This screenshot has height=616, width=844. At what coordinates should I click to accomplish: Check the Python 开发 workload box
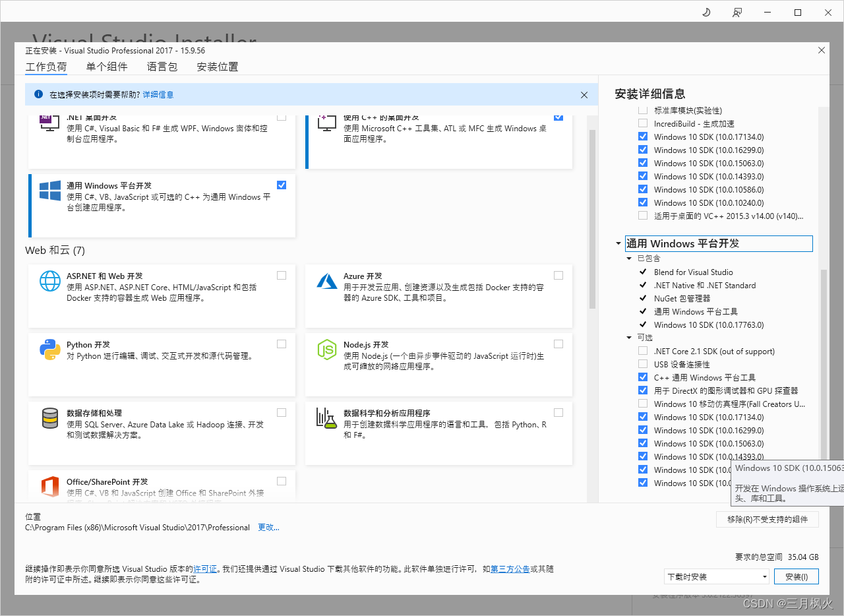[x=282, y=344]
